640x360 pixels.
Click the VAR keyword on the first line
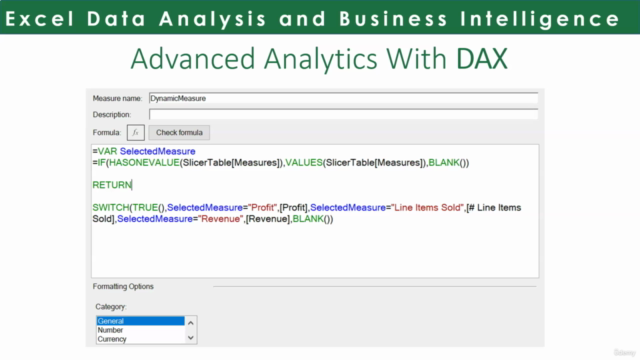click(x=107, y=151)
